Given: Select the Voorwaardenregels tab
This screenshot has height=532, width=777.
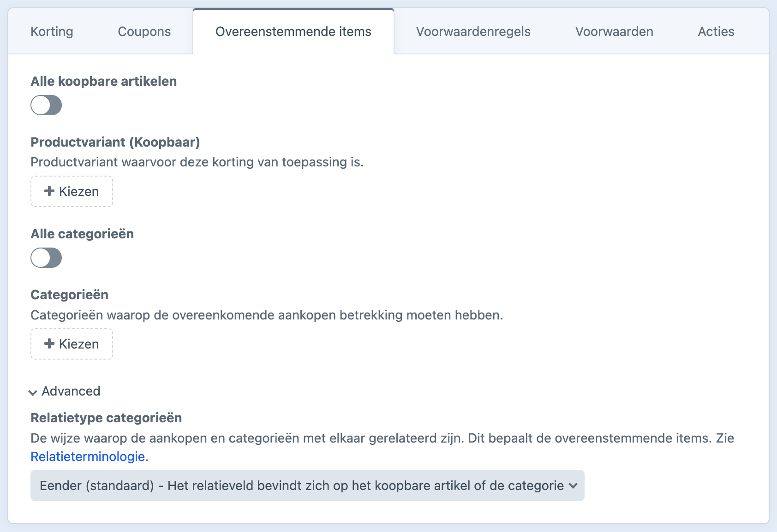Looking at the screenshot, I should [x=473, y=31].
